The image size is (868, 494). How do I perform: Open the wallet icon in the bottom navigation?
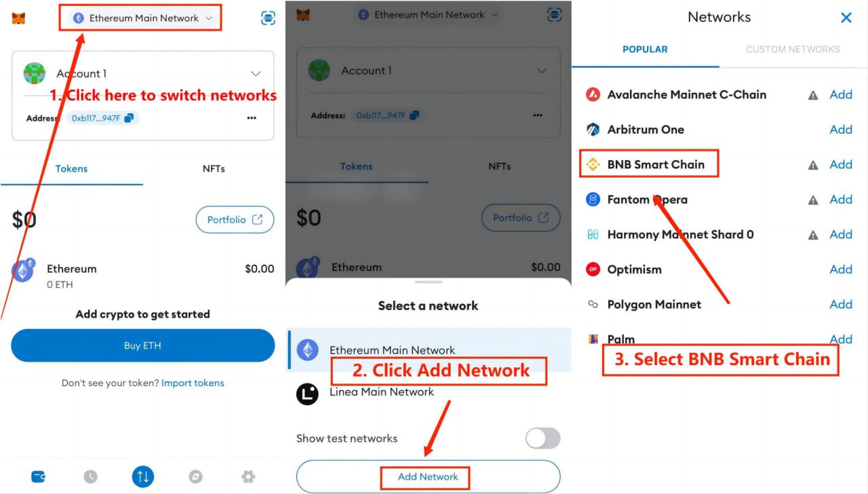click(39, 477)
